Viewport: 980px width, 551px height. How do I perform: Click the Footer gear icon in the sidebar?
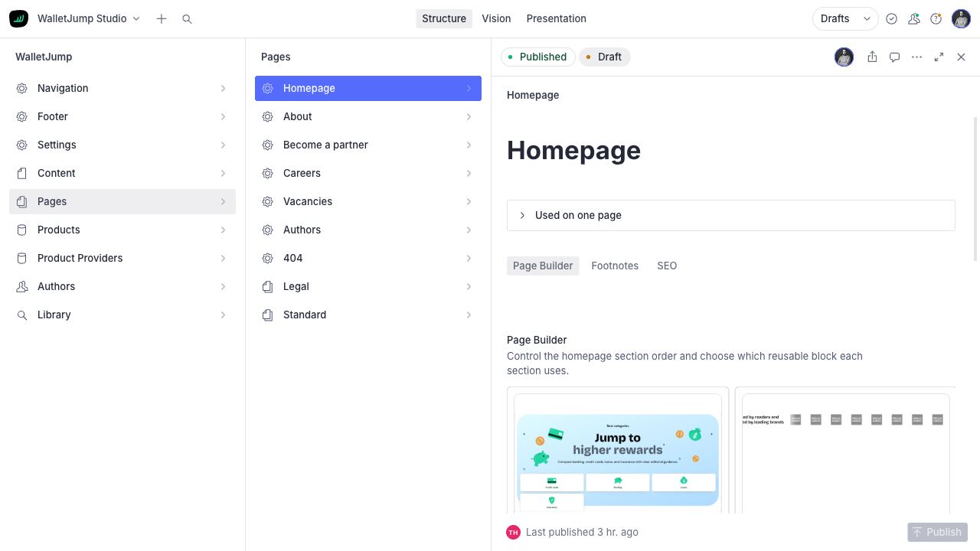tap(21, 116)
